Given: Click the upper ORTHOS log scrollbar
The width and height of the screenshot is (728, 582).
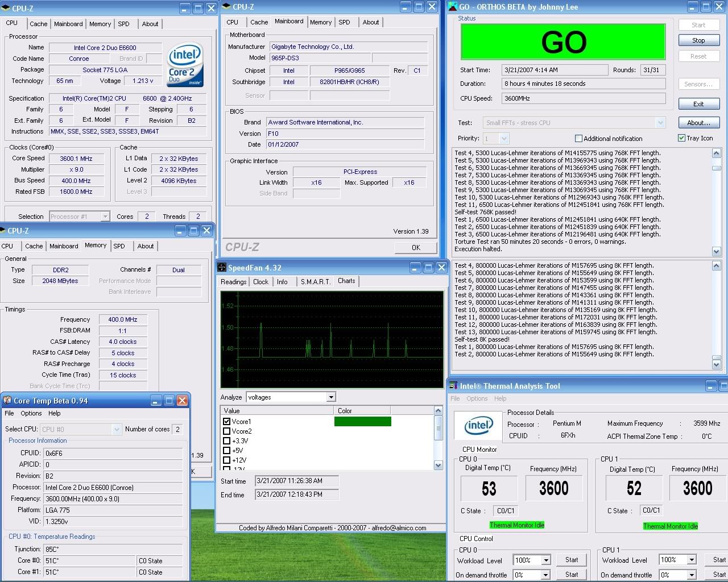Looking at the screenshot, I should 717,202.
